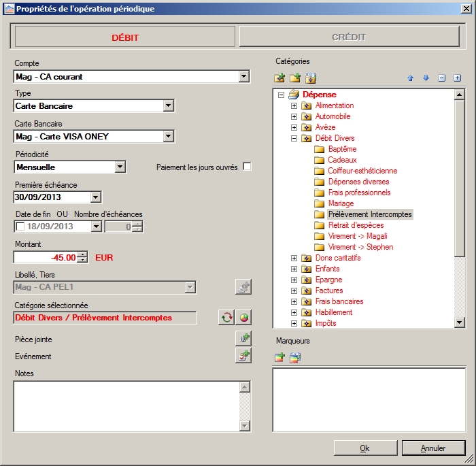
Task: Select Virement -> Magali category
Action: [358, 236]
